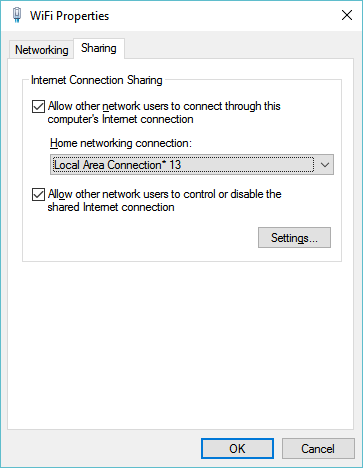Close the WiFi Properties dialog with X
Screen dimensions: 363x468
(347, 15)
